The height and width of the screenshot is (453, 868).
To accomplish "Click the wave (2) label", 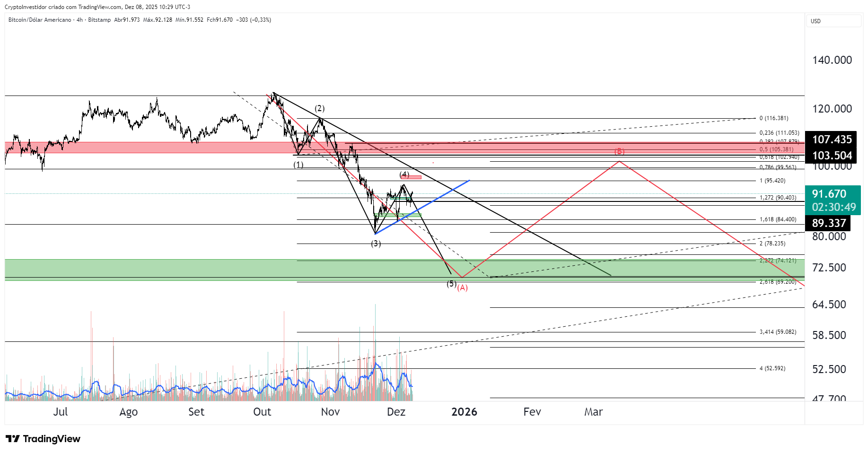I will click(320, 108).
